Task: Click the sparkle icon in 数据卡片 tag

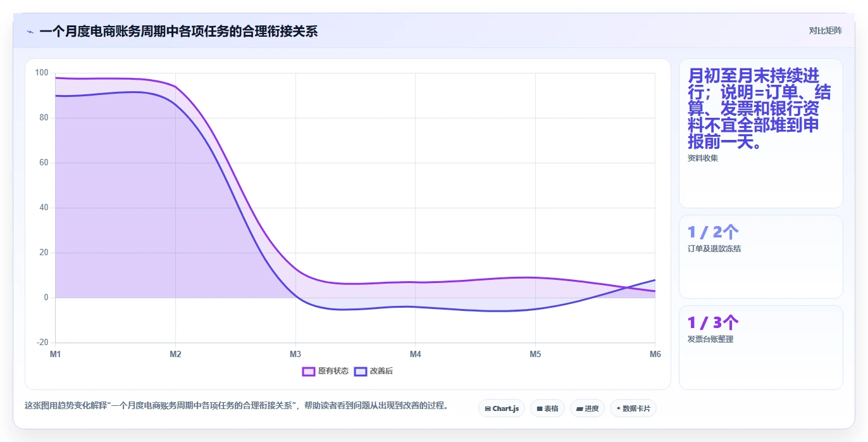Action: (x=619, y=409)
